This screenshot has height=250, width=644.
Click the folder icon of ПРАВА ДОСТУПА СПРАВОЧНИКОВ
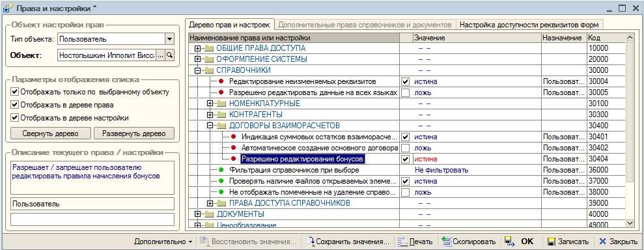(x=222, y=203)
